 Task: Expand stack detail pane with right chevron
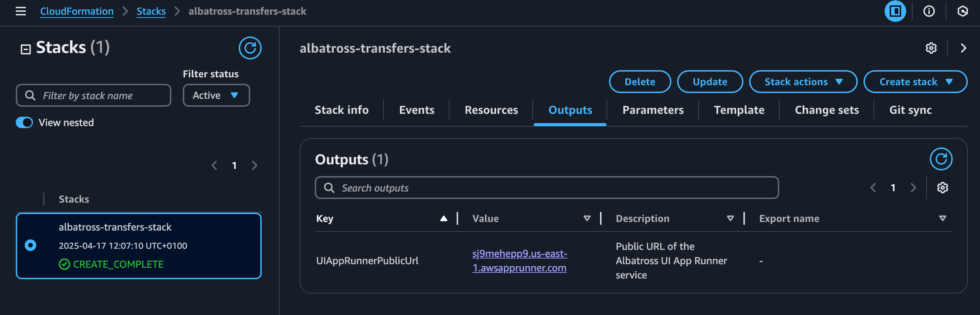click(x=963, y=48)
